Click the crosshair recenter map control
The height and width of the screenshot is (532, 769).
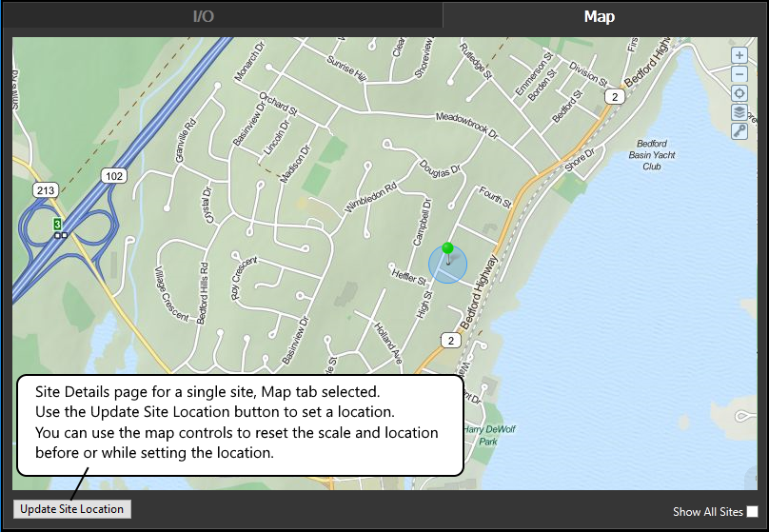[739, 93]
